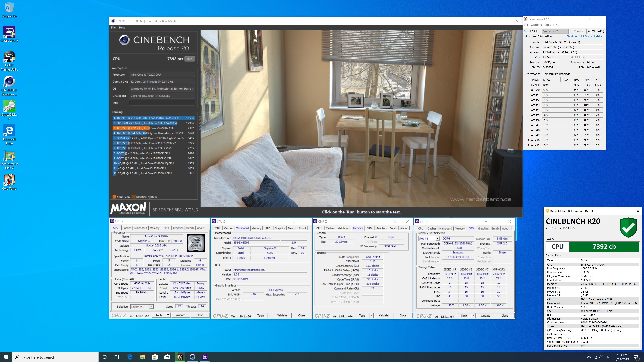Click Validate in the SPD CPU-Z window
Screen dimensions: 644x362
tap(485, 316)
